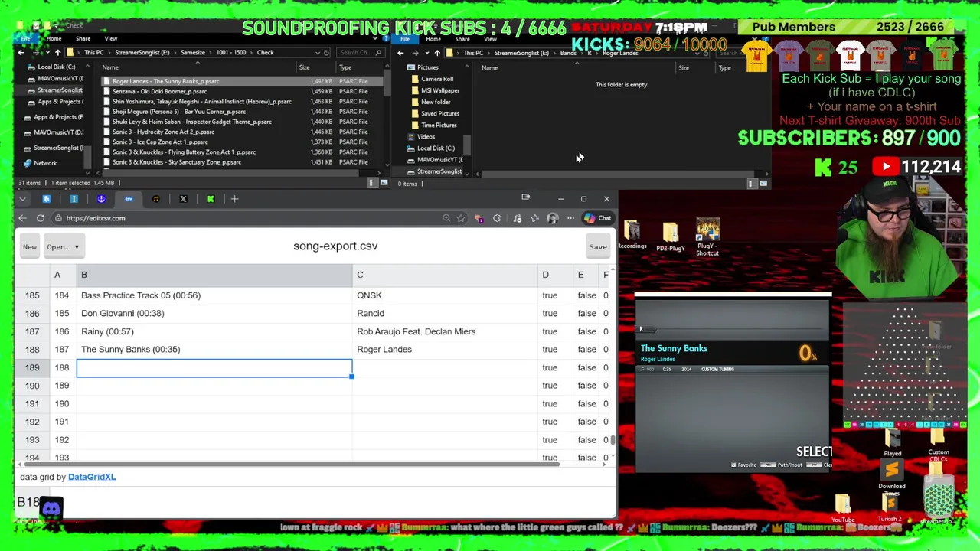Image resolution: width=980 pixels, height=551 pixels.
Task: Switch left Explorer to large icons view
Action: (x=383, y=183)
